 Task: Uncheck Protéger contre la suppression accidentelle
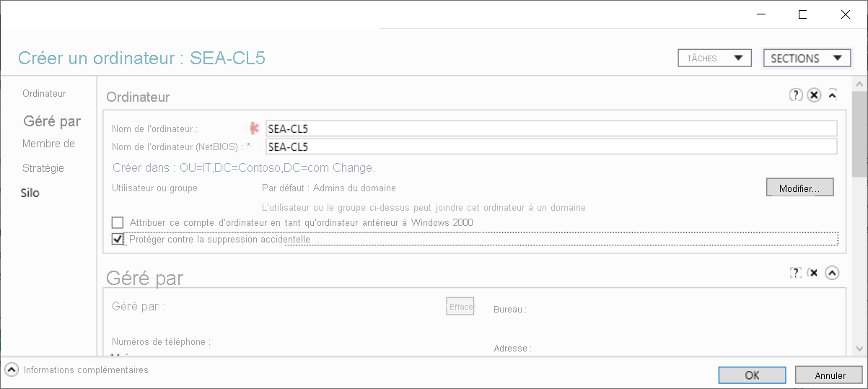click(118, 238)
